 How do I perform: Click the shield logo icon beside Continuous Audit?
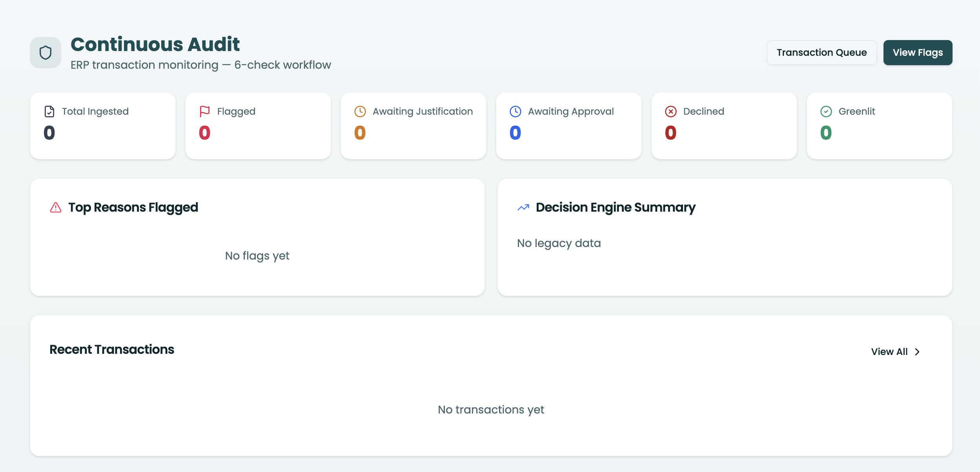[x=46, y=53]
